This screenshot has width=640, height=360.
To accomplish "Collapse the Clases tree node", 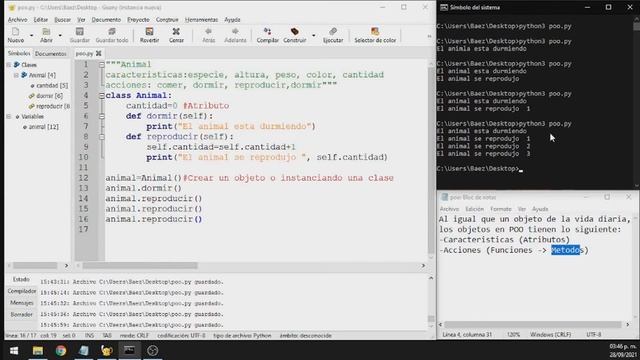I will [9, 65].
